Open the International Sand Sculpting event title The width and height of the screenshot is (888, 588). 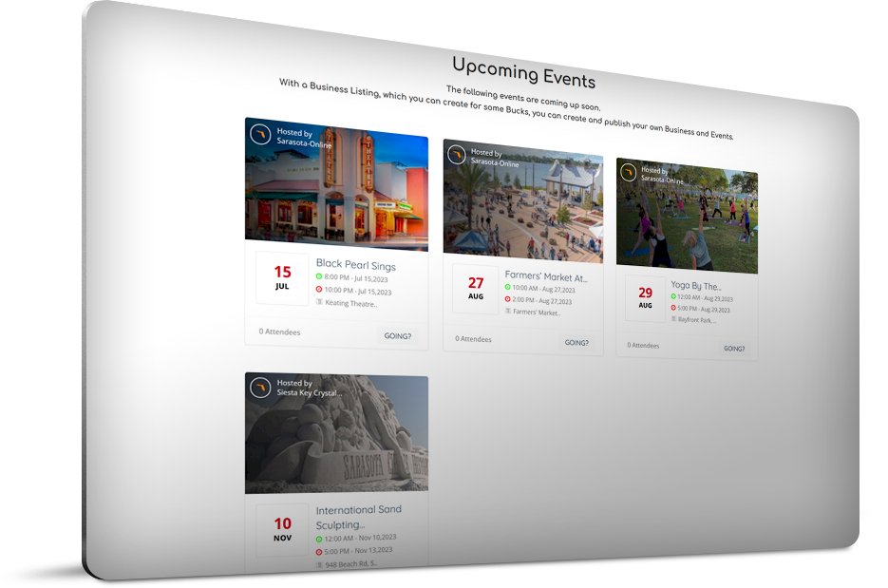coord(358,516)
